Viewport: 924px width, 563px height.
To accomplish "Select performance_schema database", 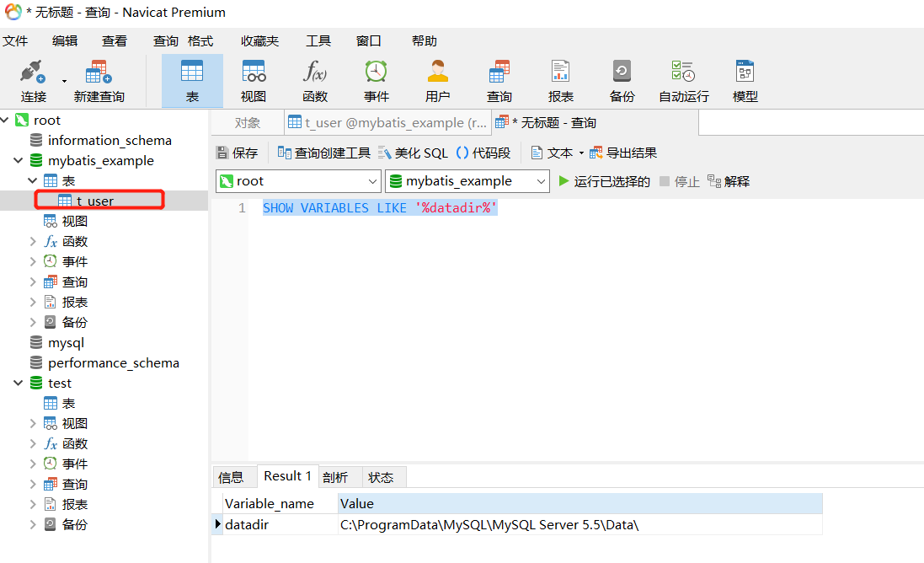I will [x=113, y=362].
